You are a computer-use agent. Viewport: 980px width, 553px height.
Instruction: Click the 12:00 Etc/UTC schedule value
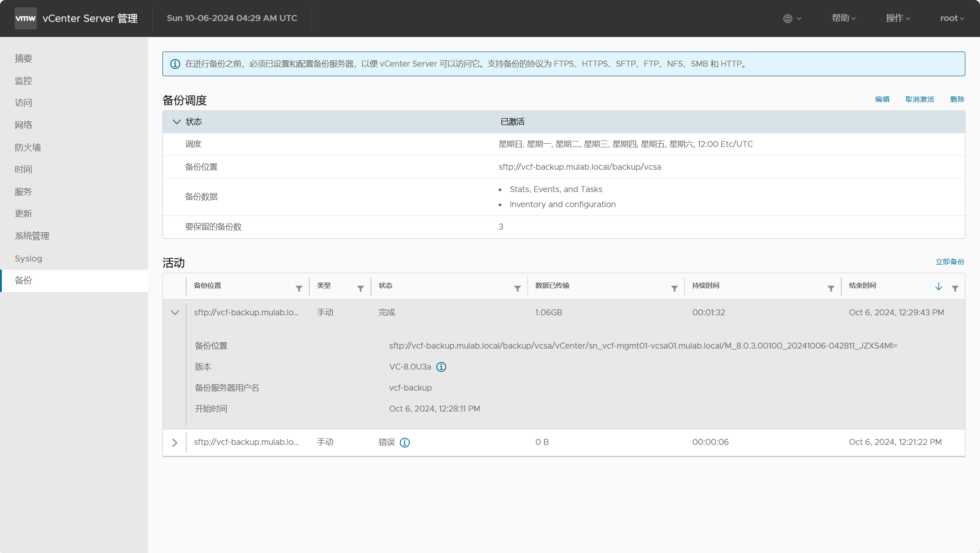click(x=725, y=144)
